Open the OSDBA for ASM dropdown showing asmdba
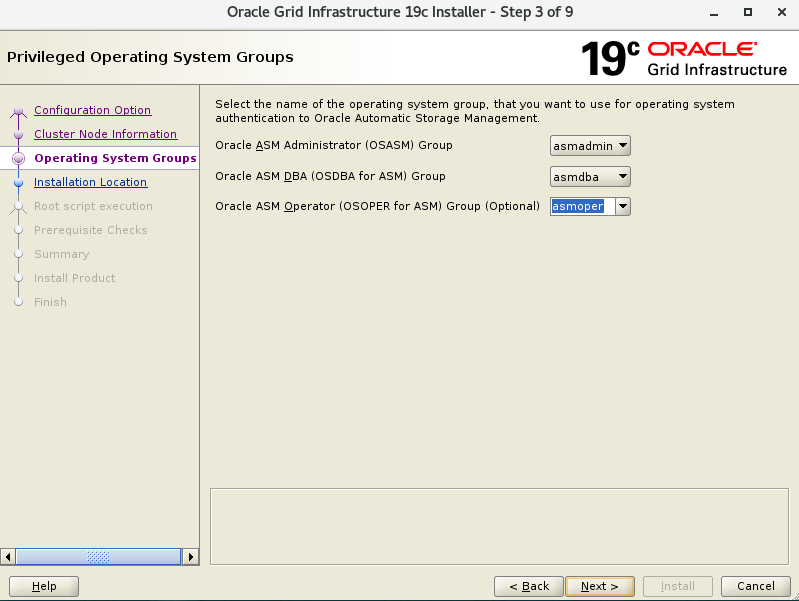 pyautogui.click(x=590, y=177)
